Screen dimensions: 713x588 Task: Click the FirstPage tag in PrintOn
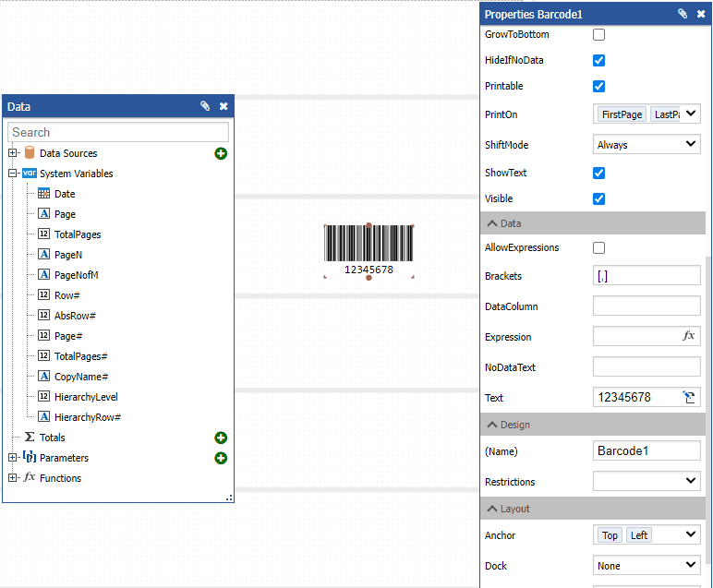point(622,114)
